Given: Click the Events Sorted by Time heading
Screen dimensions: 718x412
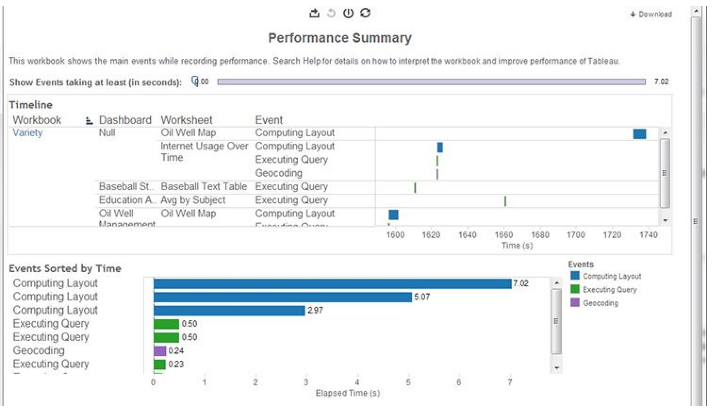Looking at the screenshot, I should click(x=65, y=268).
